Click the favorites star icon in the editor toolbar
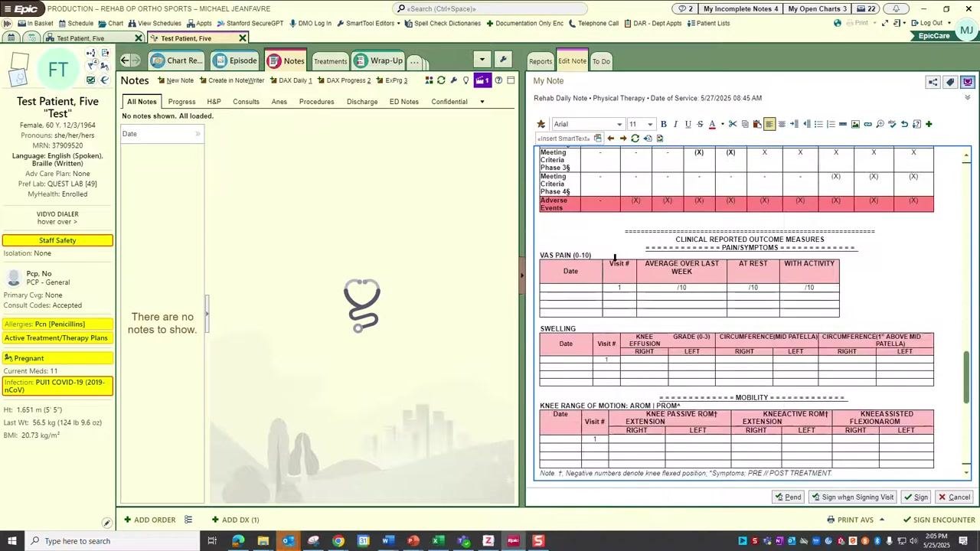 click(x=541, y=124)
